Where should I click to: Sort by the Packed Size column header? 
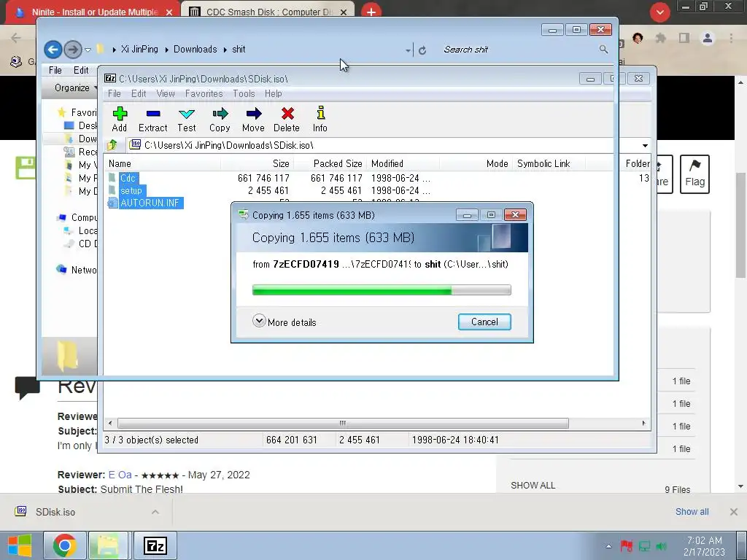point(330,164)
